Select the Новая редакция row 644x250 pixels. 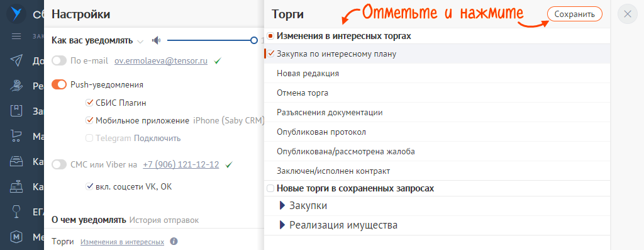tap(437, 73)
